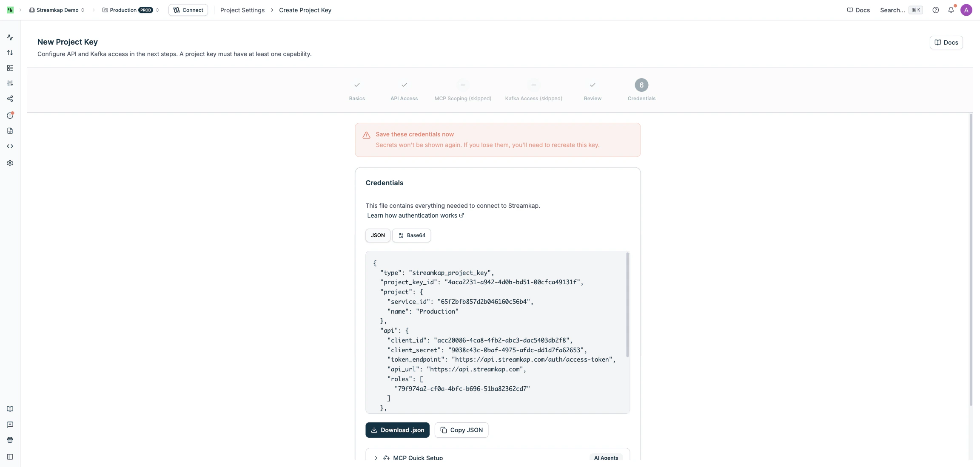Collapse sidebar using bottom panel icon
The image size is (980, 467).
10,457
